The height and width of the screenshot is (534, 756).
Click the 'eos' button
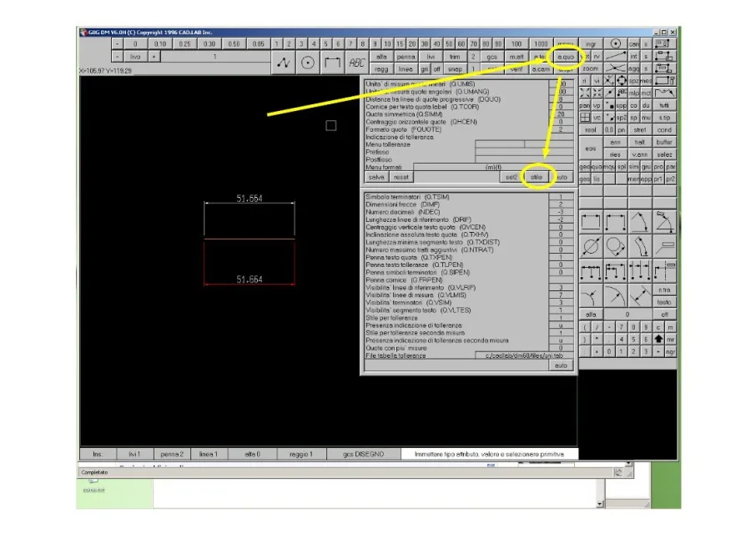[x=591, y=148]
